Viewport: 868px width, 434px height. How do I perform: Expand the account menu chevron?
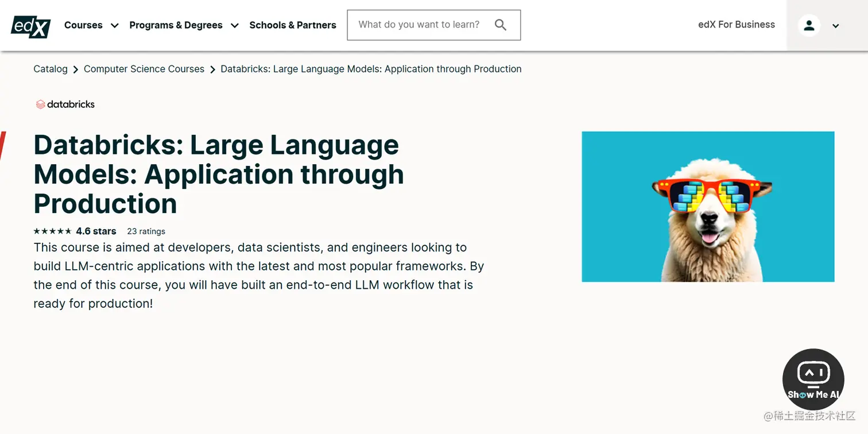836,26
